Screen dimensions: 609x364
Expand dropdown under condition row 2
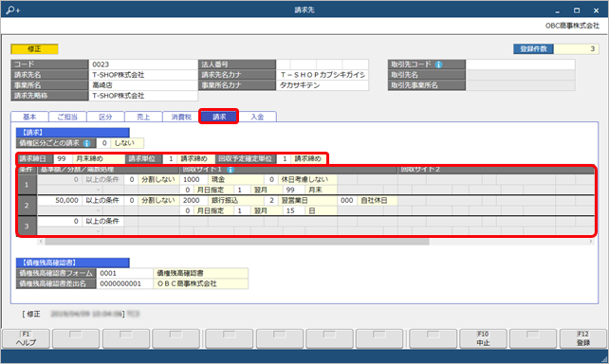pyautogui.click(x=99, y=210)
